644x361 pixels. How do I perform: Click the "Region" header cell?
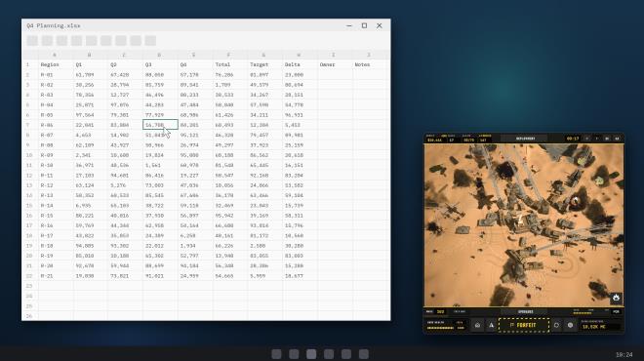(56, 65)
